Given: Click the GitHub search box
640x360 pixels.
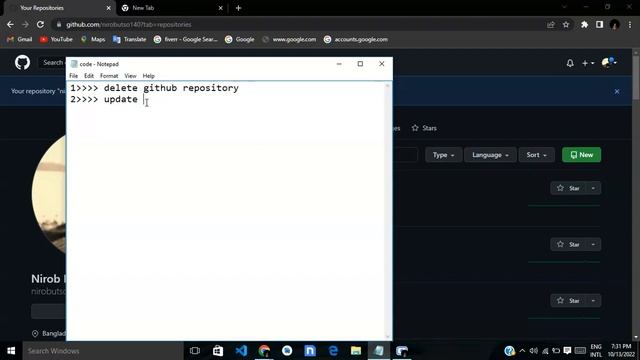Looking at the screenshot, I should click(x=53, y=62).
